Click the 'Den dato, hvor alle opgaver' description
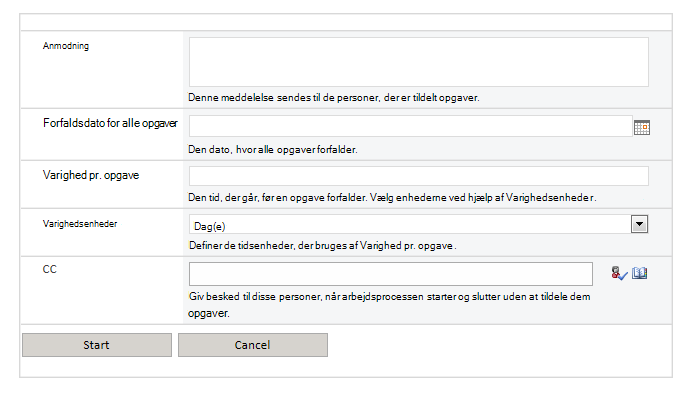687x395 pixels. pos(273,150)
